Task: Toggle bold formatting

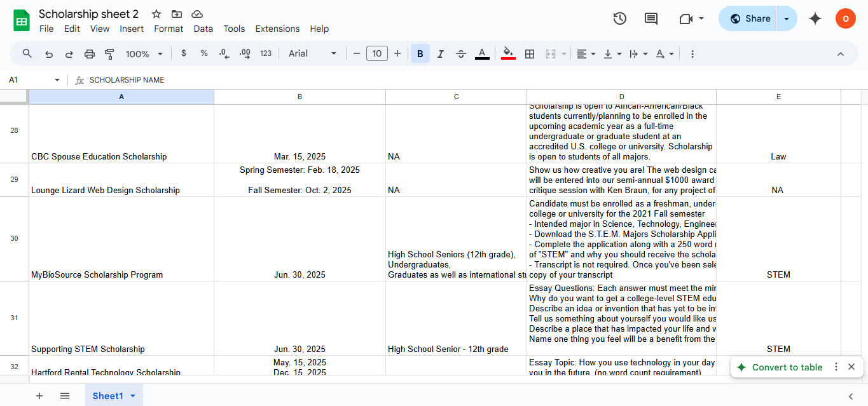Action: (420, 54)
